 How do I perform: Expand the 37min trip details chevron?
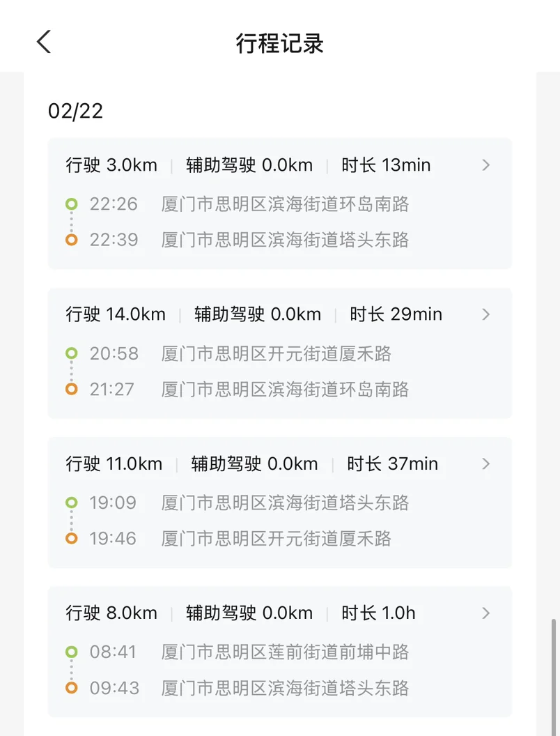pos(486,463)
